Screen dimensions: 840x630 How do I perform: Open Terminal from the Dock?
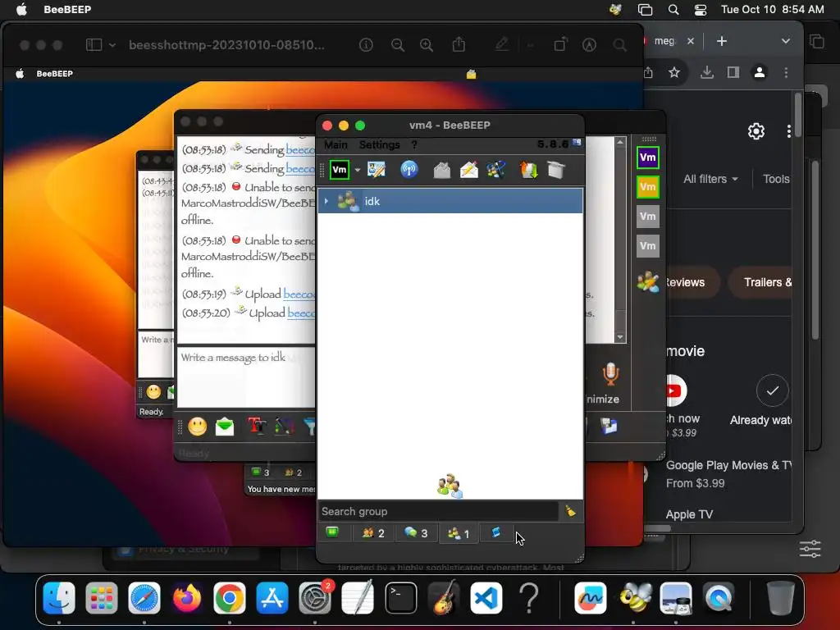click(400, 597)
